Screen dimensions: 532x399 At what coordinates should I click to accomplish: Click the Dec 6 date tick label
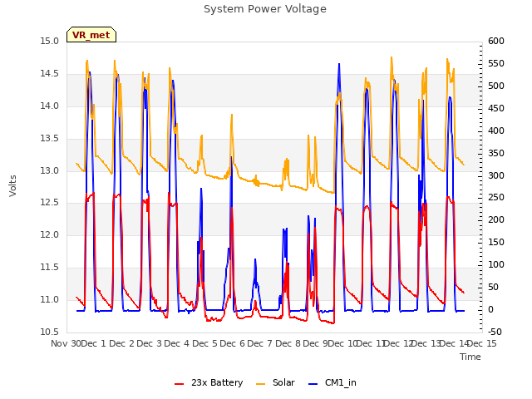[233, 343]
